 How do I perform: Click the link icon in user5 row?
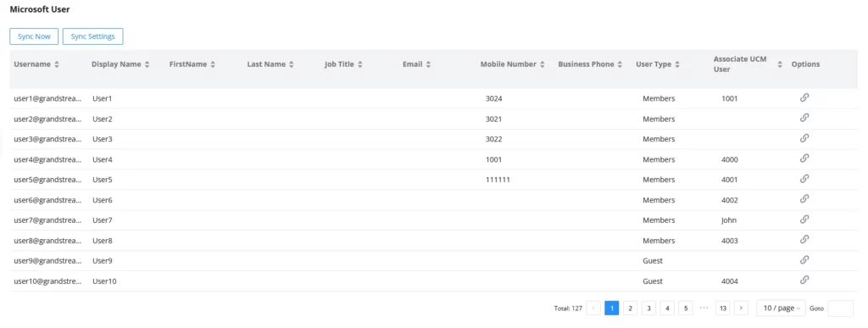pos(804,179)
